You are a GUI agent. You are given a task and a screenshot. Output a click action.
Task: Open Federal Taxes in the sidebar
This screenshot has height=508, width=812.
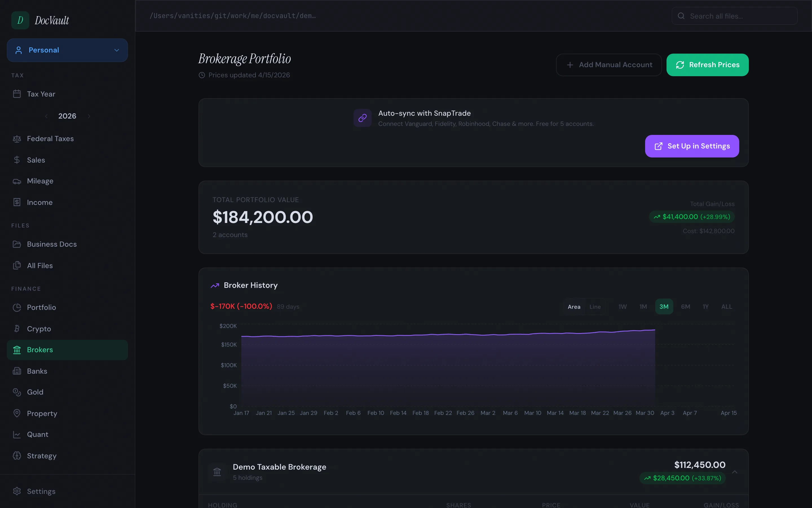67,139
